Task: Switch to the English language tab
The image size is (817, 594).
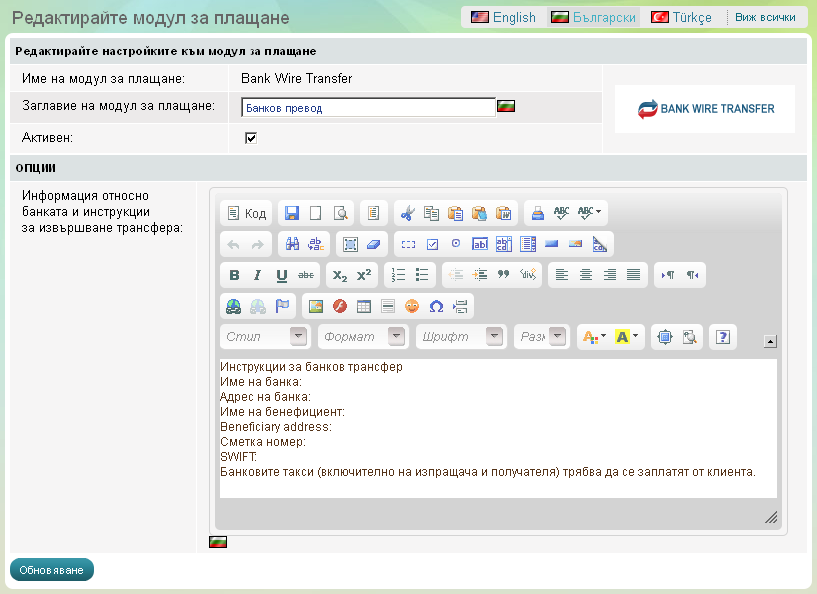Action: coord(504,17)
